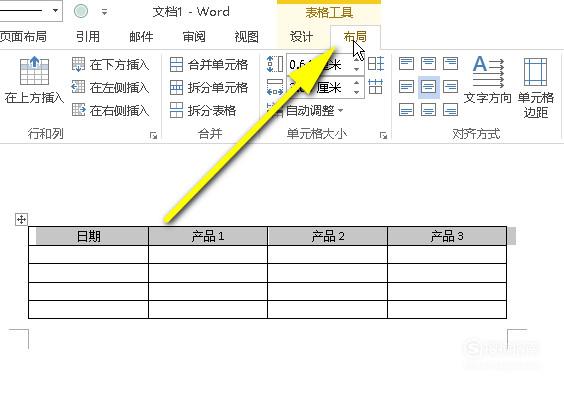Select Insert Below (在下方插入)
The height and width of the screenshot is (395, 564).
click(x=110, y=65)
